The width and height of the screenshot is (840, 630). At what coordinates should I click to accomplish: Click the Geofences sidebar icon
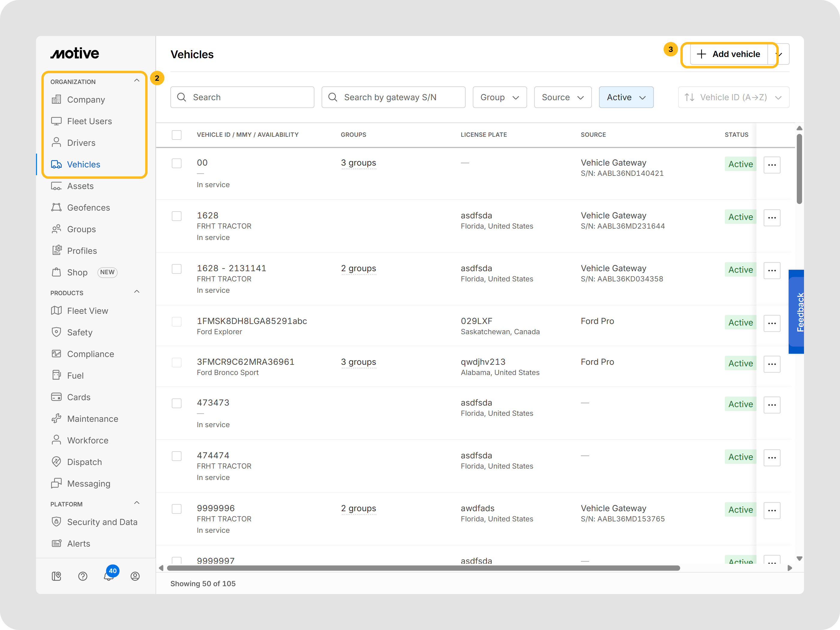[56, 207]
